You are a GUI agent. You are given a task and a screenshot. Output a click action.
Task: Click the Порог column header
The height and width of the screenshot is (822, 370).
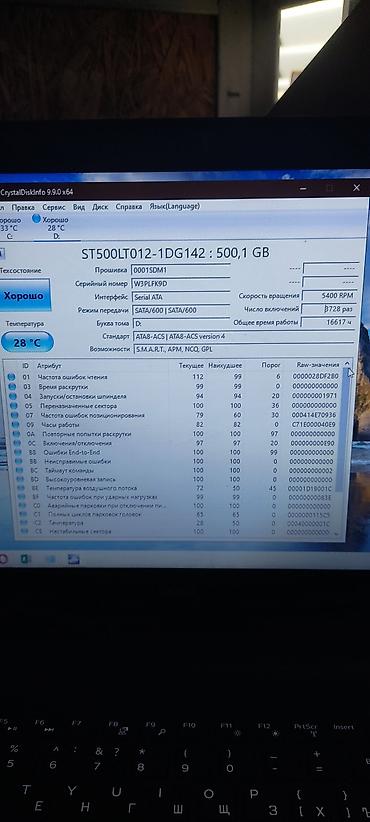[x=271, y=365]
